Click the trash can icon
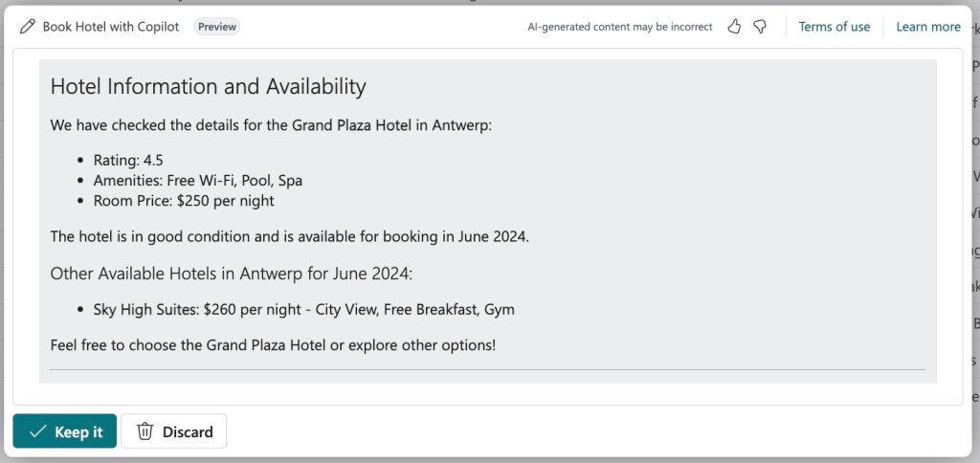 pyautogui.click(x=145, y=431)
